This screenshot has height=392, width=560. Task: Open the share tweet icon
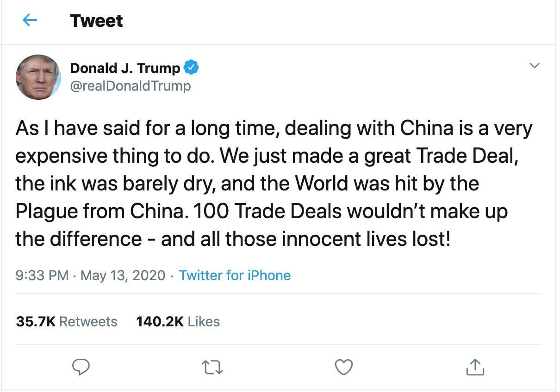point(475,367)
